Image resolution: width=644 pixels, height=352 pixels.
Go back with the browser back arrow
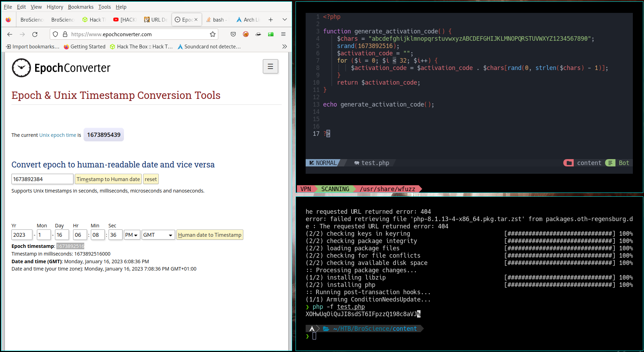pos(10,34)
